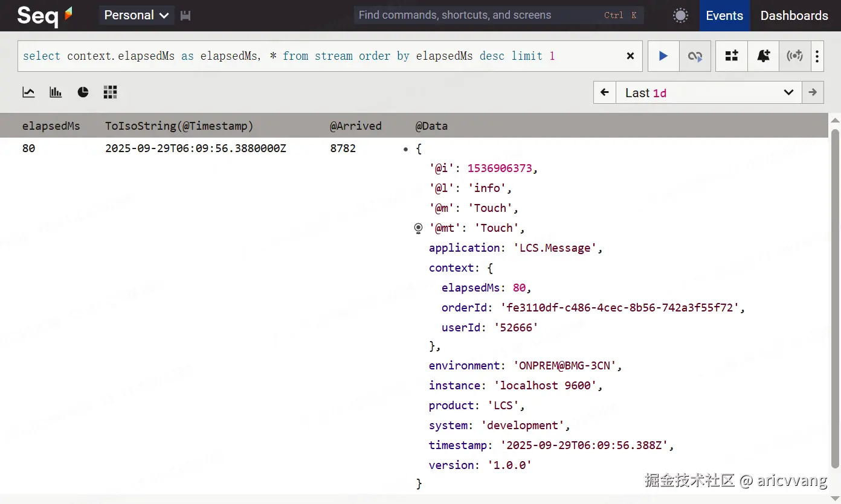Screen dimensions: 841x504
Task: Select the table grid view icon
Action: click(110, 92)
